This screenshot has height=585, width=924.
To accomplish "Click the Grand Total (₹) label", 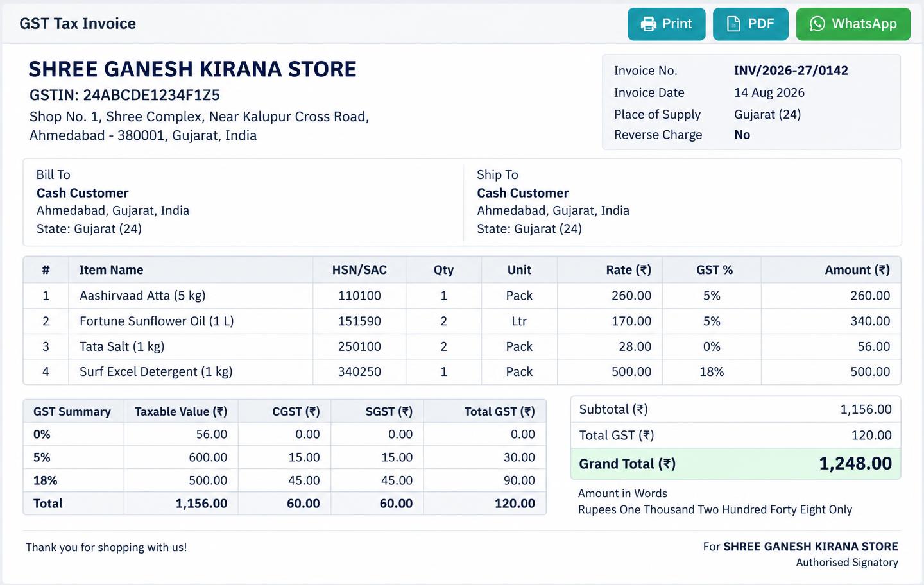I will tap(627, 464).
